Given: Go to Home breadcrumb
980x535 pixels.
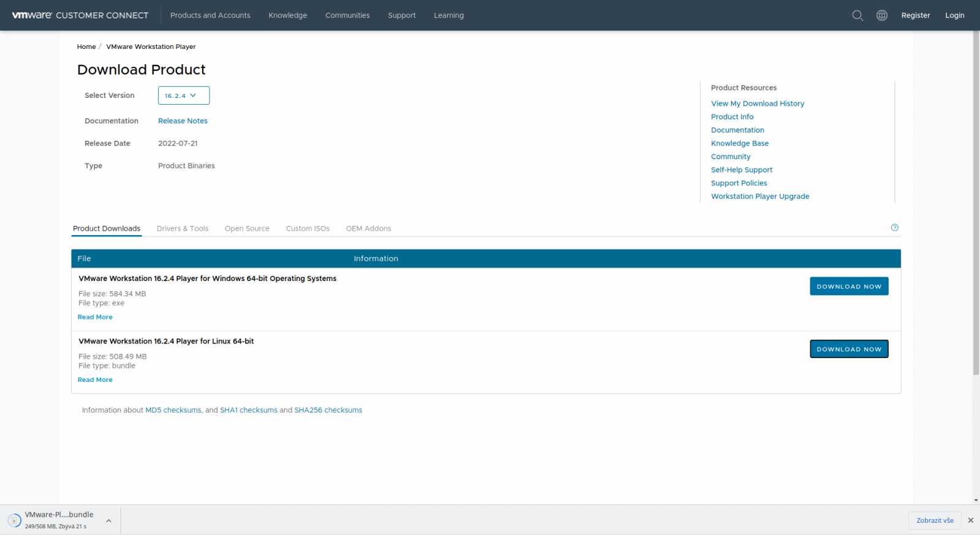Looking at the screenshot, I should [x=86, y=47].
